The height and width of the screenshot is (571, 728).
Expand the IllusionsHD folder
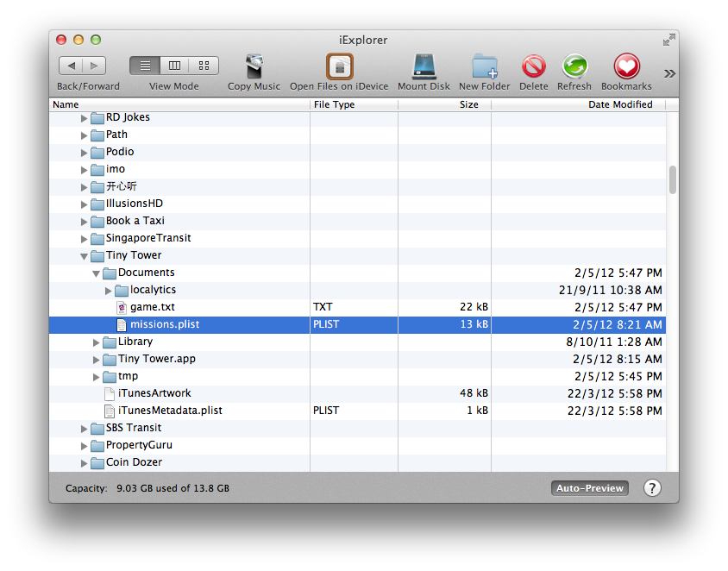pos(84,204)
